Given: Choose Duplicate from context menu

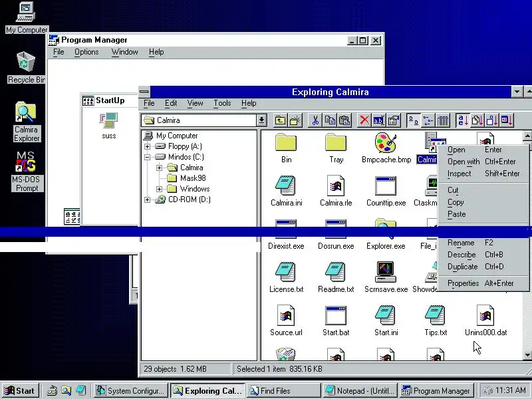Looking at the screenshot, I should click(x=483, y=267).
